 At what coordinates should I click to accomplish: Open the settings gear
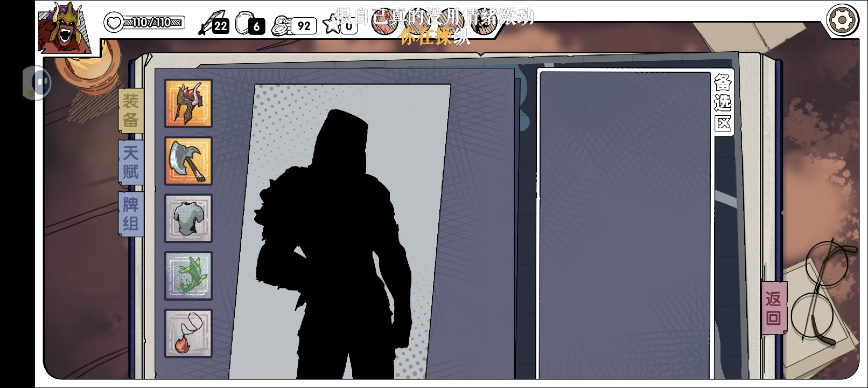coord(842,20)
